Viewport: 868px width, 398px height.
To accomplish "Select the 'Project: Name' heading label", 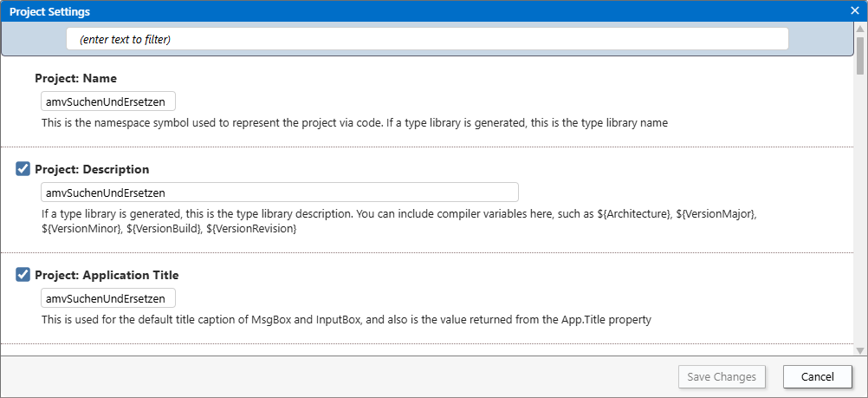I will tap(75, 78).
